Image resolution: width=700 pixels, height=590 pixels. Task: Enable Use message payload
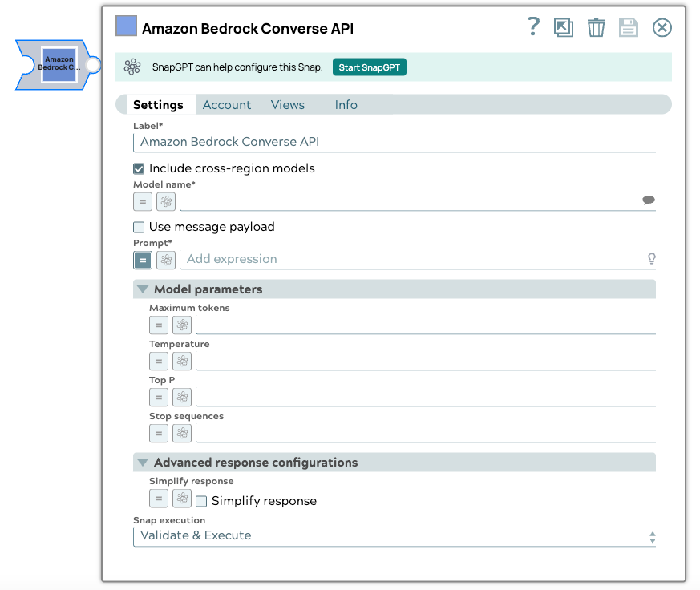pos(138,227)
